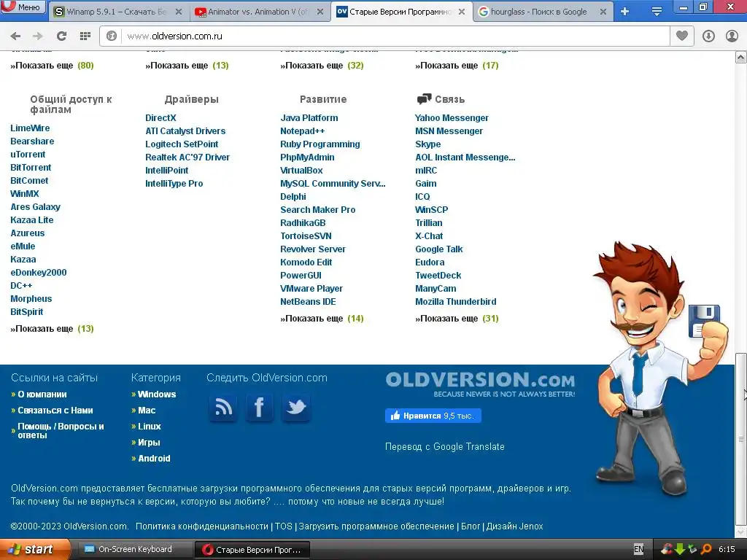Image resolution: width=747 pixels, height=560 pixels.
Task: Click the mascot cartoon character
Action: pos(659,369)
